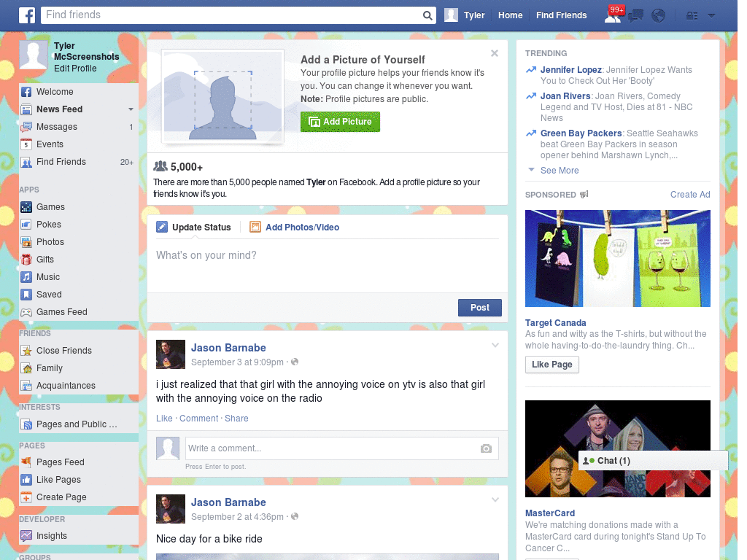Image resolution: width=747 pixels, height=560 pixels.
Task: Attach photo via comment camera icon
Action: pos(486,448)
